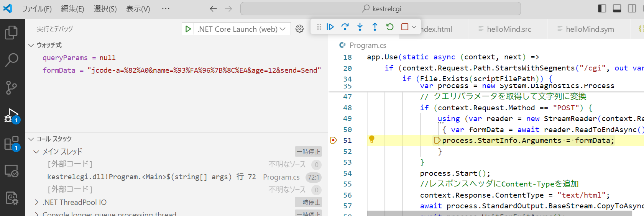The image size is (644, 216).
Task: Continue debugging from the debug toolbar
Action: click(x=330, y=27)
